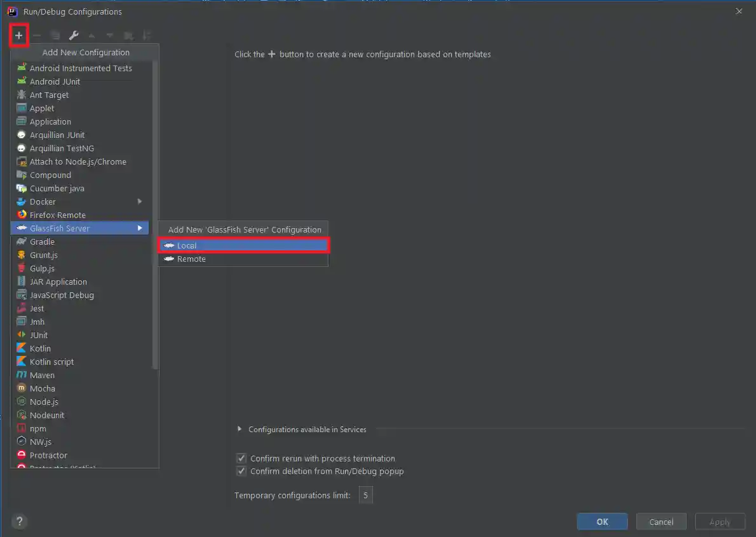Select the Gradle elephant icon
The image size is (756, 537).
tap(22, 241)
